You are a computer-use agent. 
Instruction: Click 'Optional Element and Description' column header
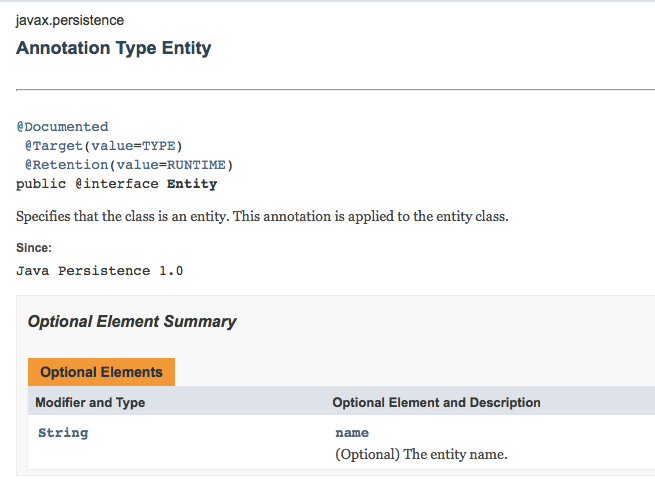(436, 403)
